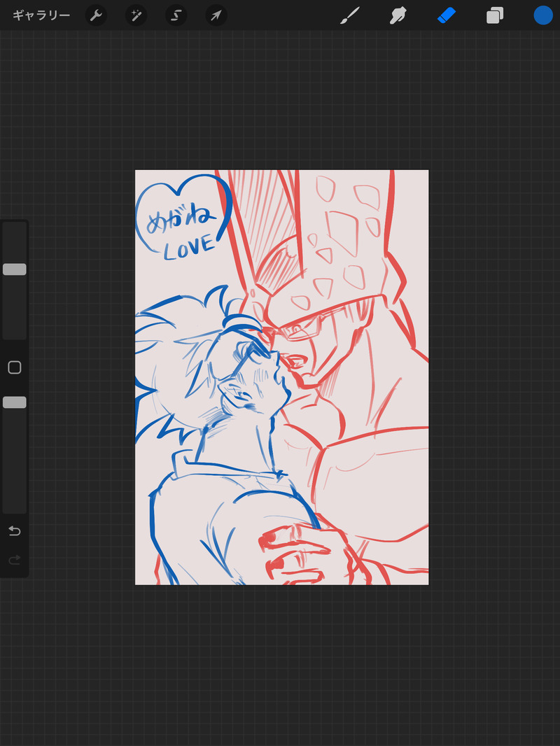Tap the square modify button in sidebar
The height and width of the screenshot is (746, 560).
[15, 367]
